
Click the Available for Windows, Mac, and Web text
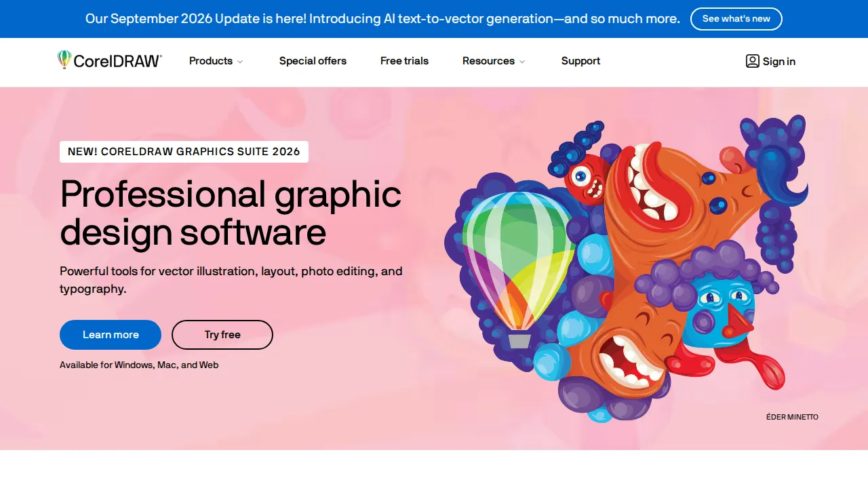139,365
